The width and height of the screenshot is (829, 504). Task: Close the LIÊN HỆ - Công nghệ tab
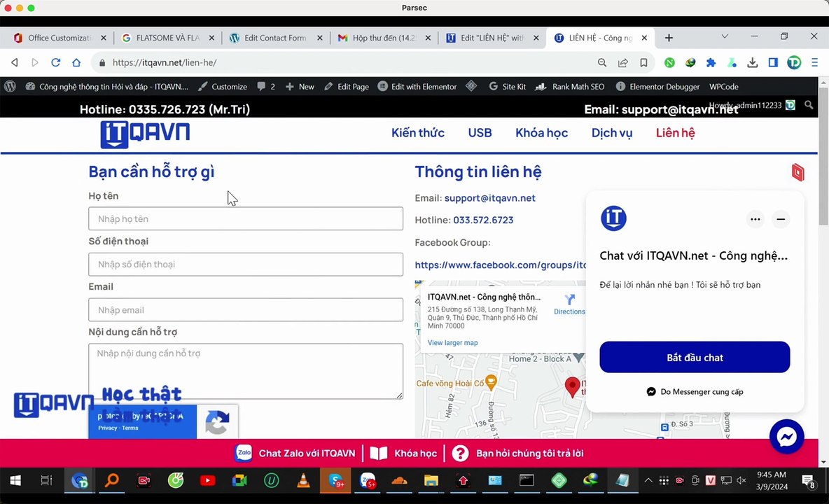click(x=644, y=38)
